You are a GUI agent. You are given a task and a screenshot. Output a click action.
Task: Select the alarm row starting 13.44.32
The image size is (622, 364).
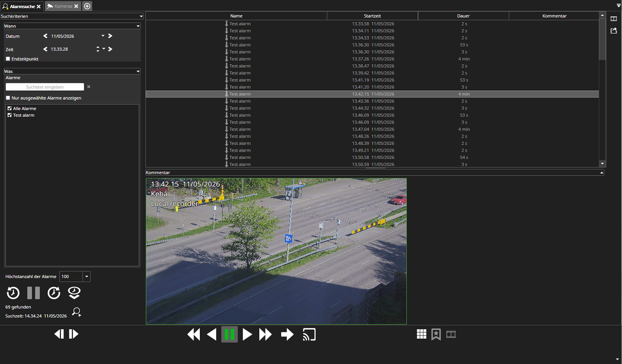pyautogui.click(x=372, y=108)
